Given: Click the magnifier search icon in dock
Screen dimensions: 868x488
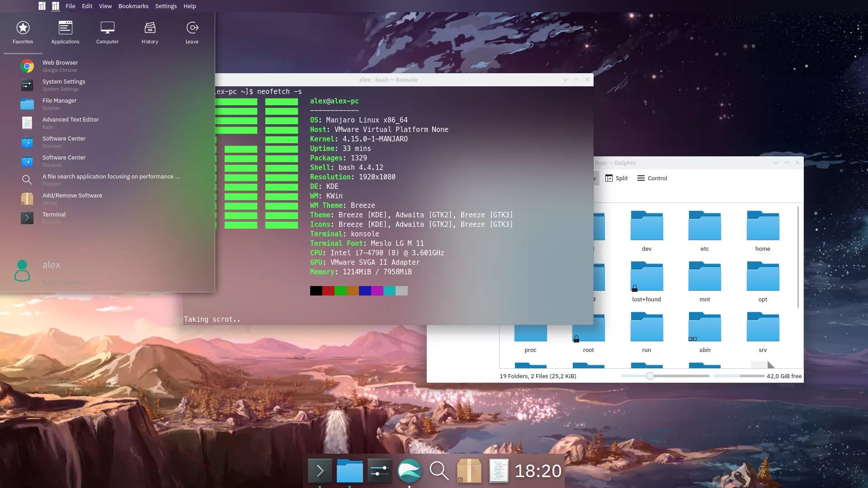Looking at the screenshot, I should (x=439, y=471).
